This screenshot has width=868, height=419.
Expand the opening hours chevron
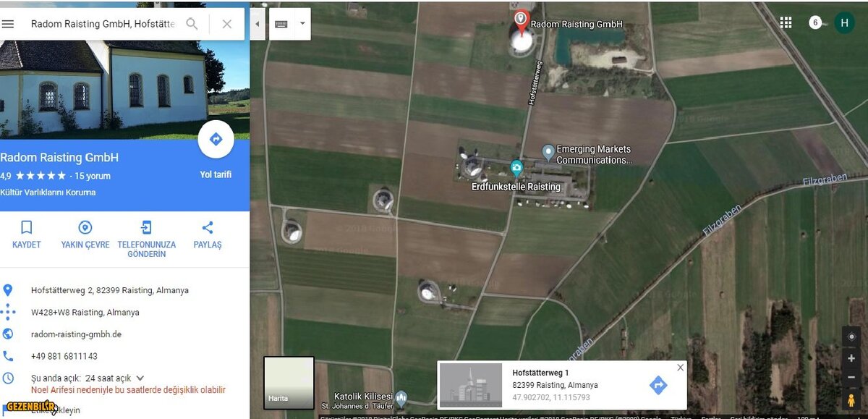(140, 378)
